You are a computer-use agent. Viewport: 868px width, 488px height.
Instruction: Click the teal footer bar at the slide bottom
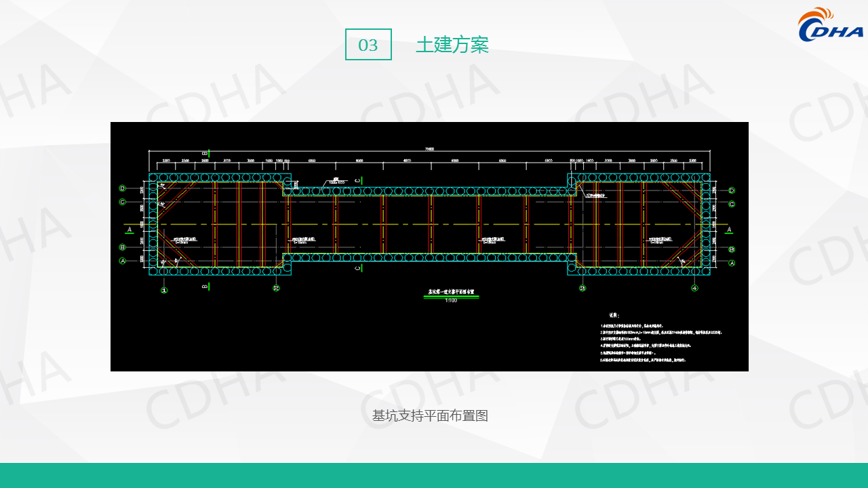[434, 475]
